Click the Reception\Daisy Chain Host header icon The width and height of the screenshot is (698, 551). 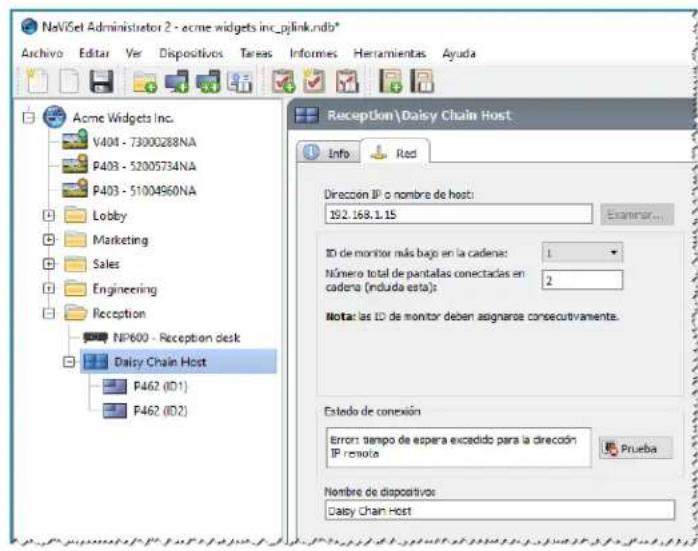pos(307,116)
